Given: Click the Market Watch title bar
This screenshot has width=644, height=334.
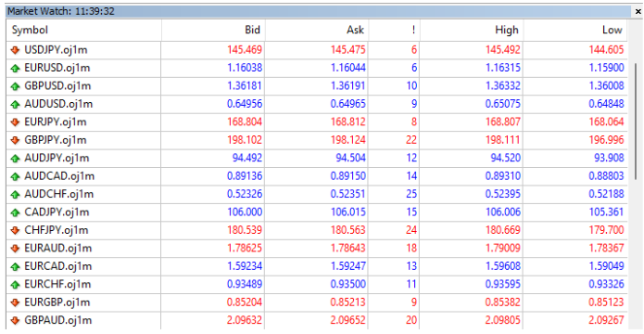Looking at the screenshot, I should [319, 11].
